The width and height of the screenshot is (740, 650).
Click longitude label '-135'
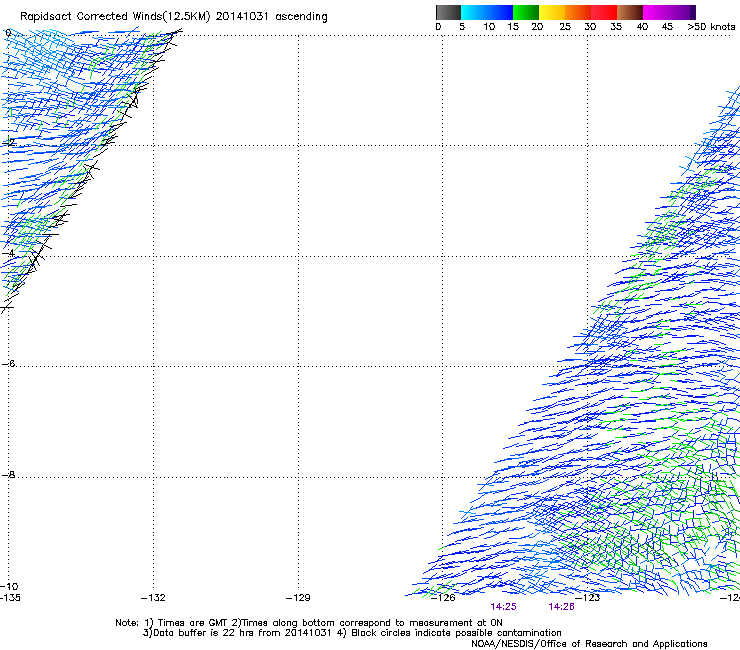pos(10,598)
